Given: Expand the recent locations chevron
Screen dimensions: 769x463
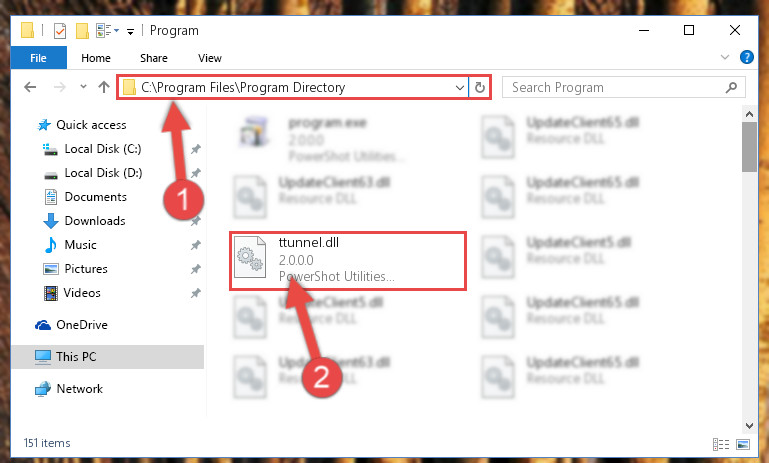Looking at the screenshot, I should point(83,87).
